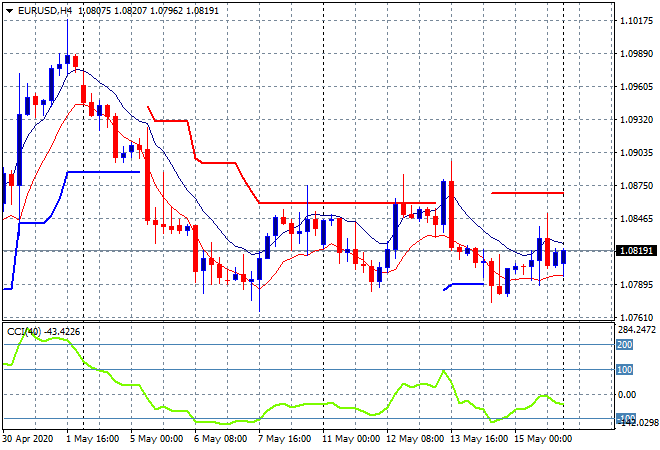Image resolution: width=660 pixels, height=450 pixels.
Task: Select the 1.09890 price axis label
Action: (637, 53)
